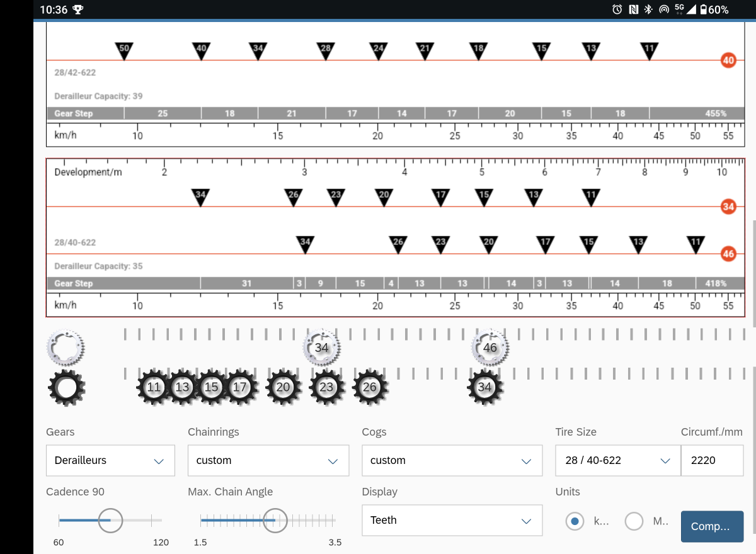Select the 34-tooth chainring icon
Viewport: 756px width, 554px height.
[x=321, y=348]
